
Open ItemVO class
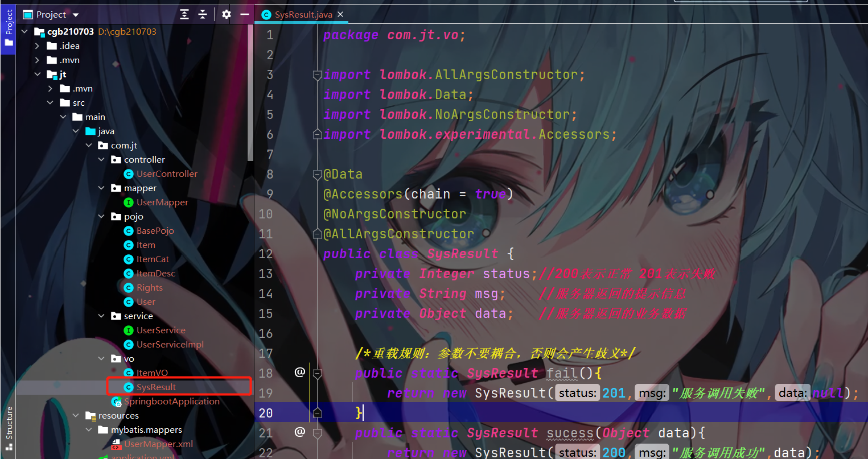point(152,373)
